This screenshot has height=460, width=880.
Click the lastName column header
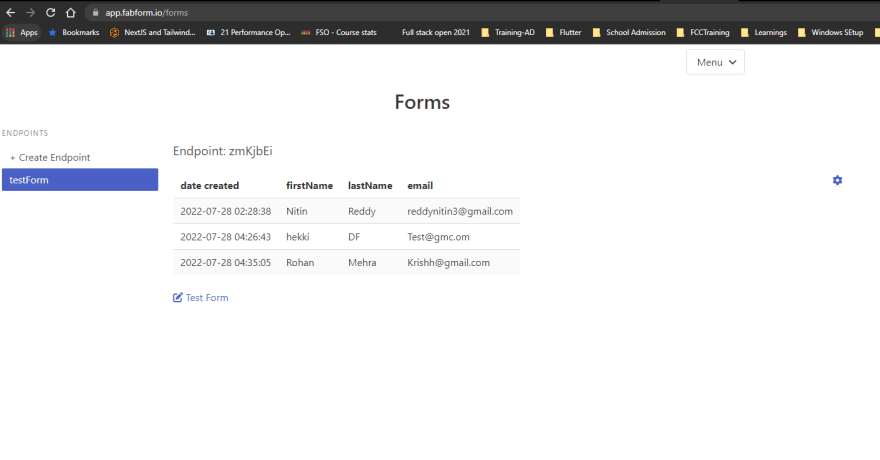pos(370,186)
